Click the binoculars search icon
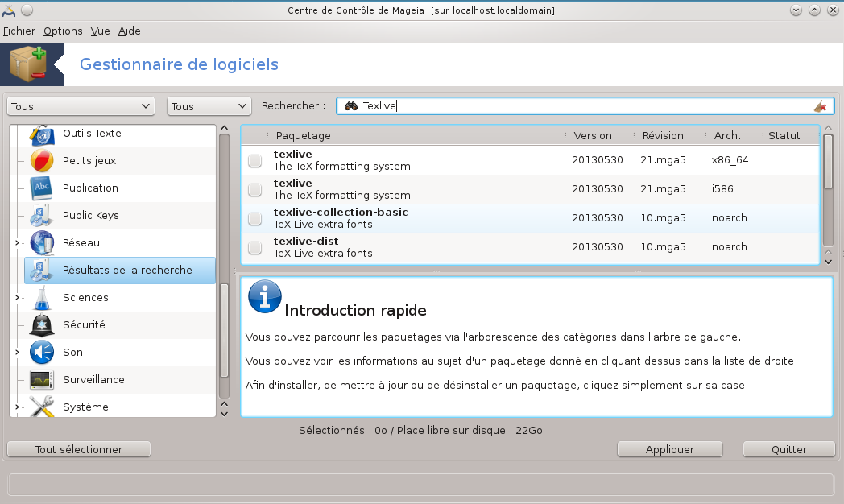 coord(351,106)
